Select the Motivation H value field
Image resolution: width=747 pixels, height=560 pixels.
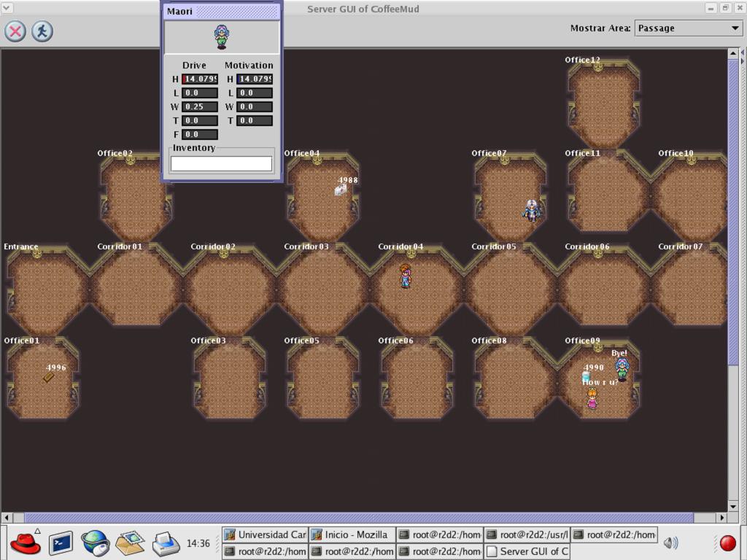pos(255,79)
